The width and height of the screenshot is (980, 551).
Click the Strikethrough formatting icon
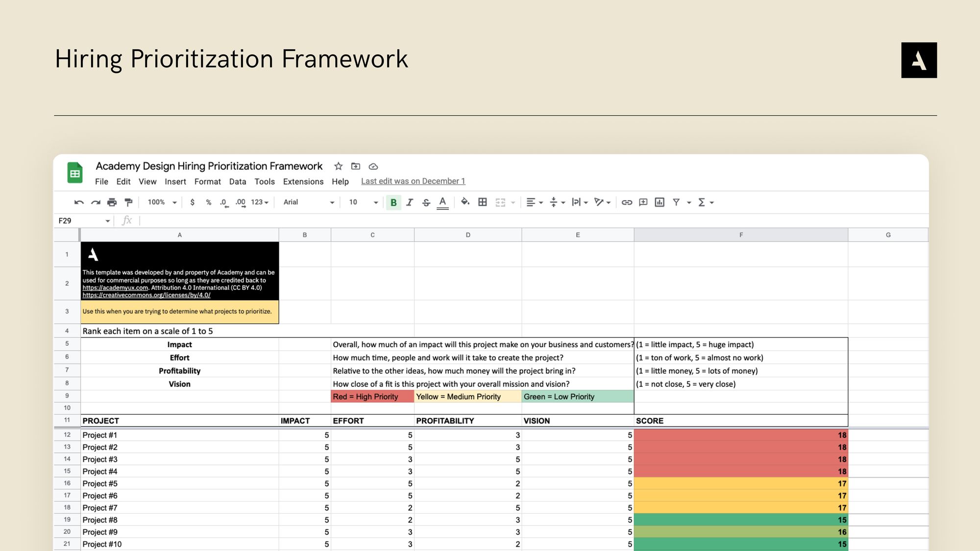click(x=425, y=202)
